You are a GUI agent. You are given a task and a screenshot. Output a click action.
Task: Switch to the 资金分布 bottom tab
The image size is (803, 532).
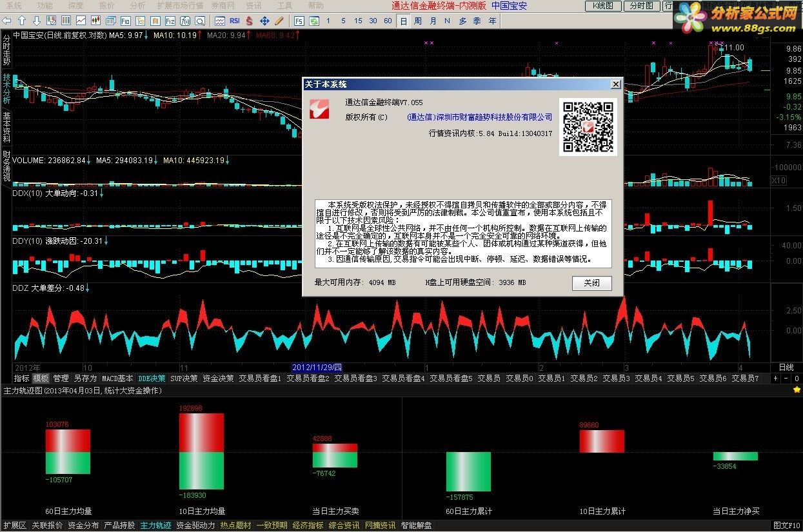tap(83, 526)
